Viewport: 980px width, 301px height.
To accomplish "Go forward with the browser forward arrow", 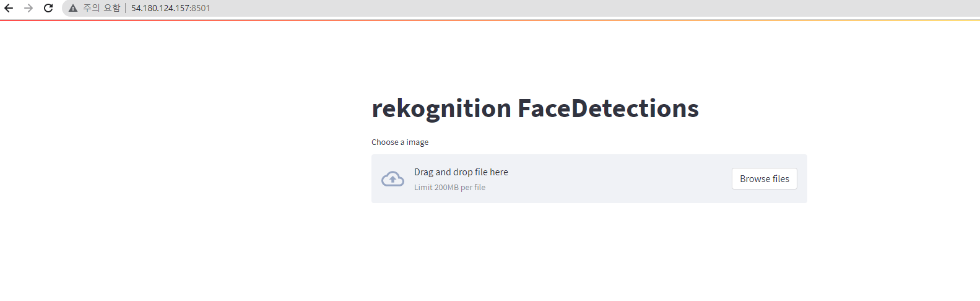I will point(28,8).
